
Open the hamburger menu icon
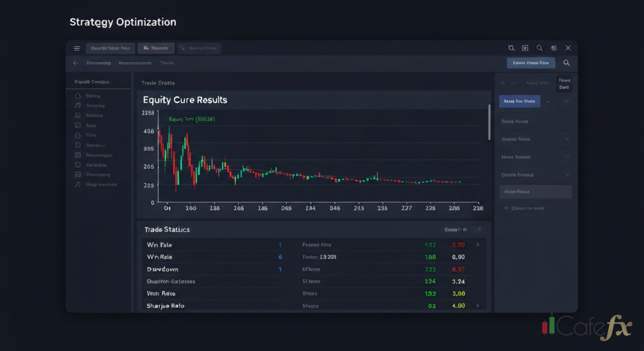click(x=77, y=48)
